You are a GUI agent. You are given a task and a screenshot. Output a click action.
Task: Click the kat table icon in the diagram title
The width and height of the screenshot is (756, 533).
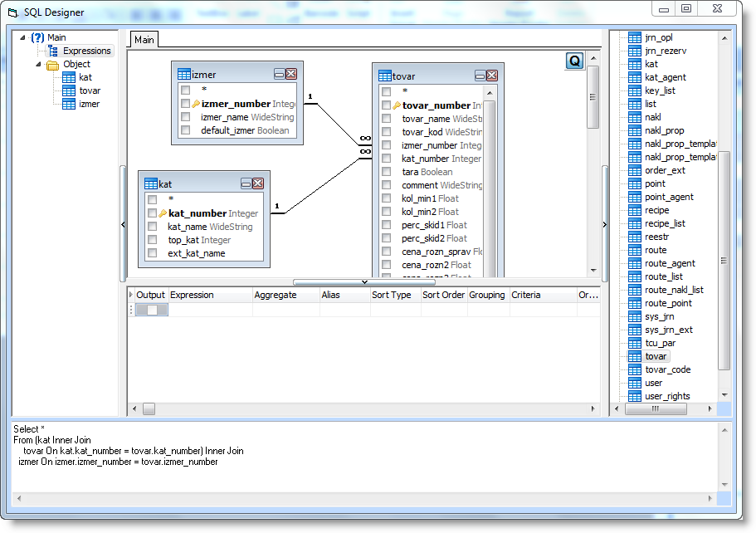point(151,183)
